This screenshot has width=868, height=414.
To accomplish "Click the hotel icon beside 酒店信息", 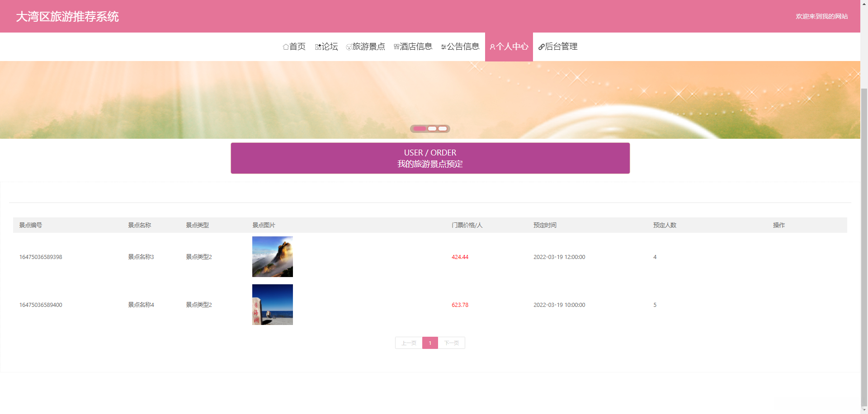I will coord(396,47).
